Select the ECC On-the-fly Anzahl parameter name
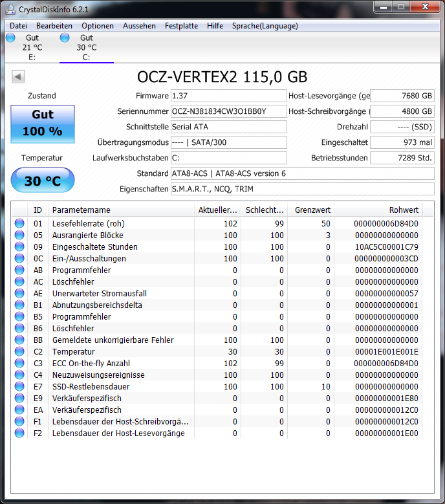The width and height of the screenshot is (445, 504). pos(91,363)
